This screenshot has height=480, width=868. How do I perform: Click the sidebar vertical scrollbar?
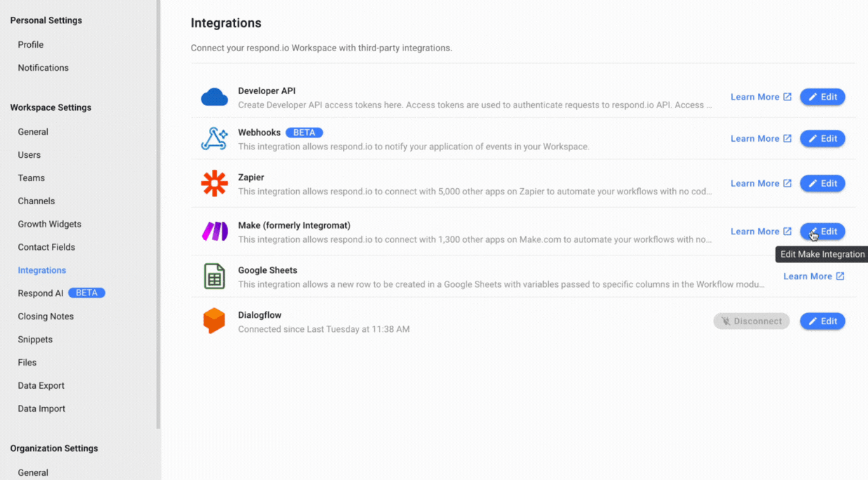[x=159, y=211]
